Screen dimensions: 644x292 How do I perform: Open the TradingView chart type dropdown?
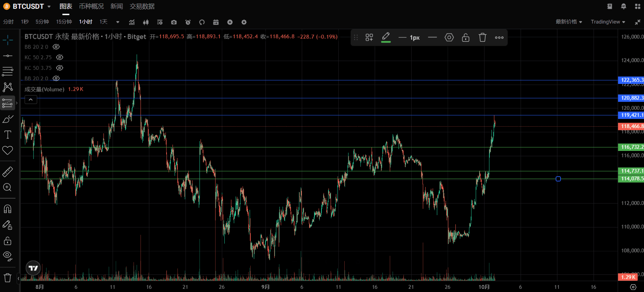608,22
